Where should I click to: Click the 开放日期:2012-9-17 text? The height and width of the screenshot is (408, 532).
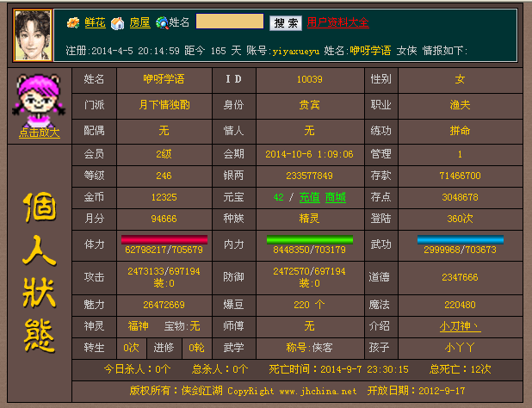click(417, 391)
